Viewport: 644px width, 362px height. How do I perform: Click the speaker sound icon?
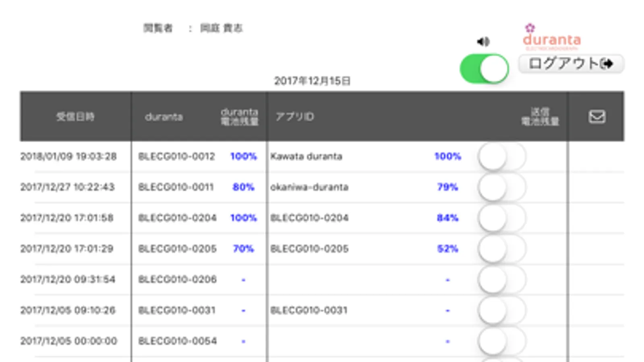click(x=483, y=41)
